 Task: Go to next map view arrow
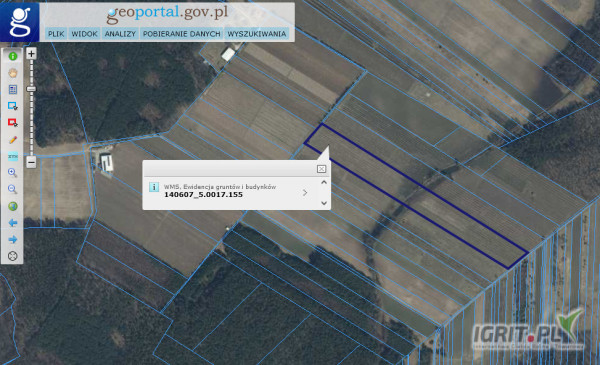[x=13, y=240]
